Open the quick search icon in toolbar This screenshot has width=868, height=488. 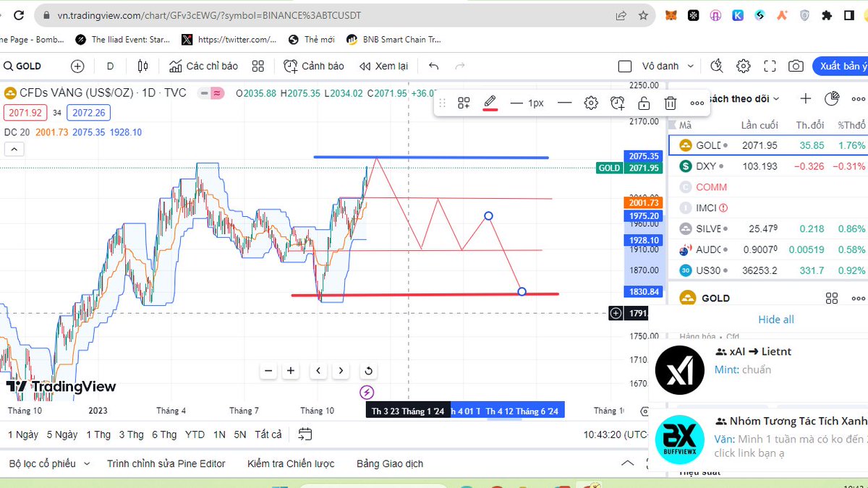coord(717,66)
